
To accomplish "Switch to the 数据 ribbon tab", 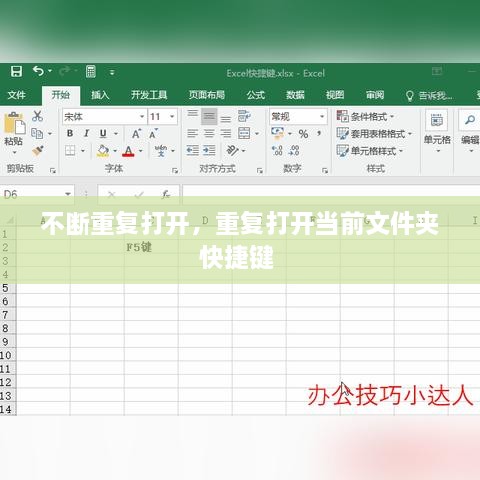I will [x=295, y=95].
